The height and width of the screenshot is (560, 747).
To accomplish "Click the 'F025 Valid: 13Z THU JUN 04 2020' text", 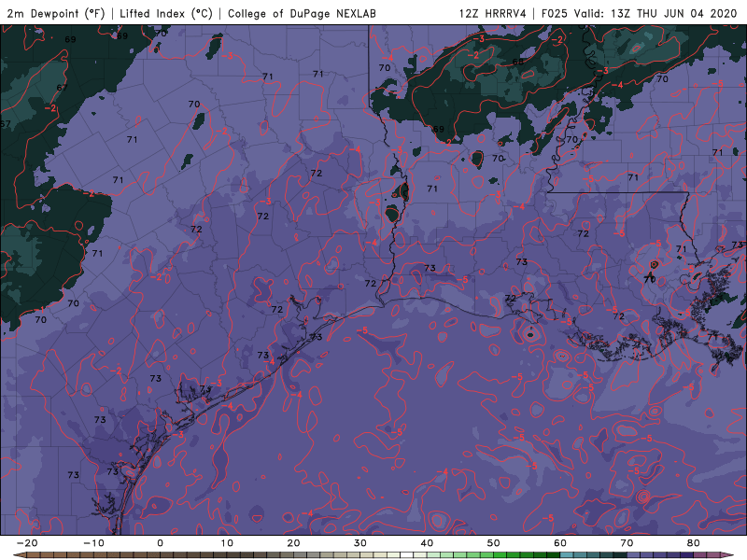I will coord(640,13).
